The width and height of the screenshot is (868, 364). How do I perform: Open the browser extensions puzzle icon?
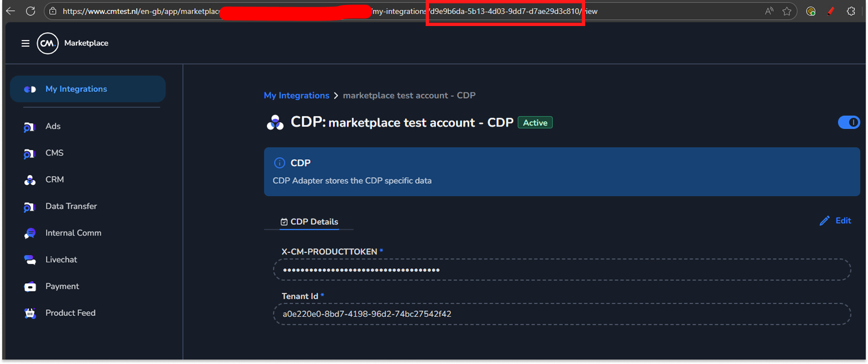pyautogui.click(x=851, y=11)
